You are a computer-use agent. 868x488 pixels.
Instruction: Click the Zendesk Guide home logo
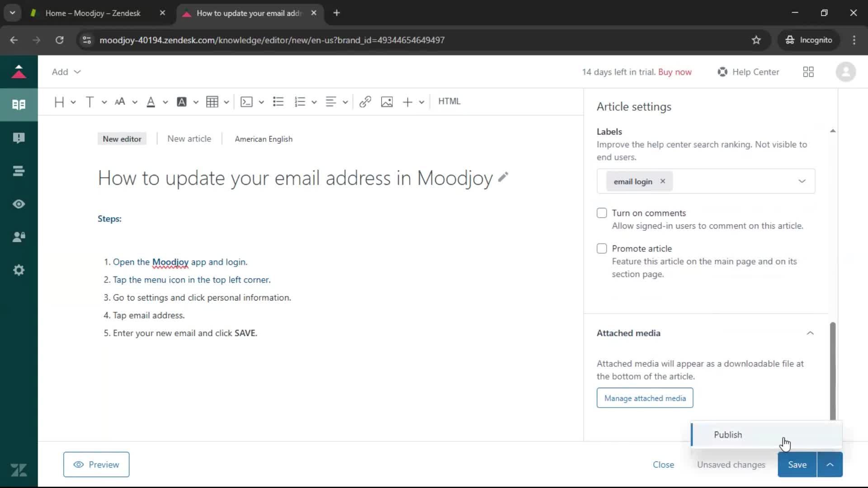19,72
